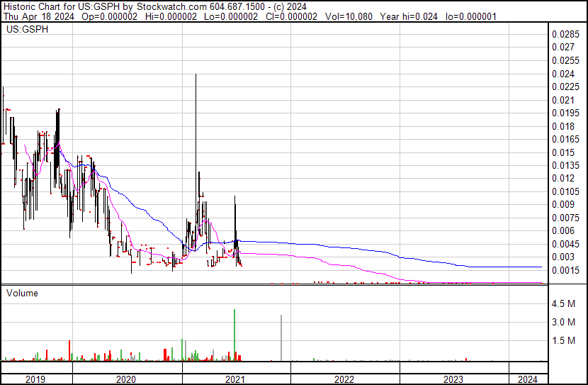Screen dimensions: 588x385
Task: Click the 2023 year label on timeline
Action: click(x=453, y=379)
